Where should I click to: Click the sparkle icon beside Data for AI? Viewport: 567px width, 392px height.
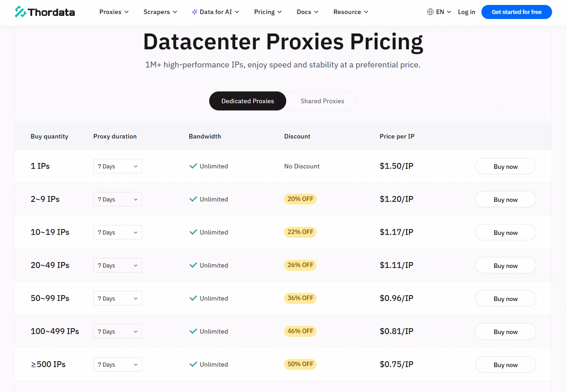click(x=195, y=12)
